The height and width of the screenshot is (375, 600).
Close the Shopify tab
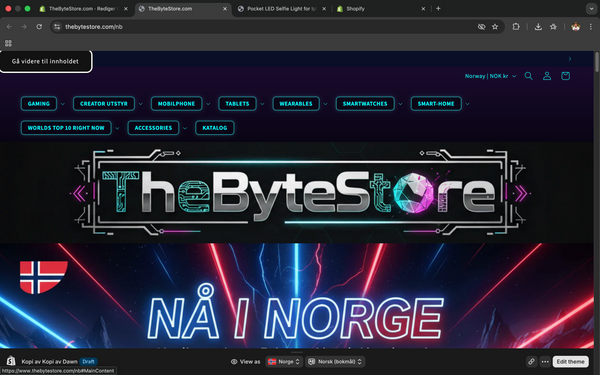point(423,9)
